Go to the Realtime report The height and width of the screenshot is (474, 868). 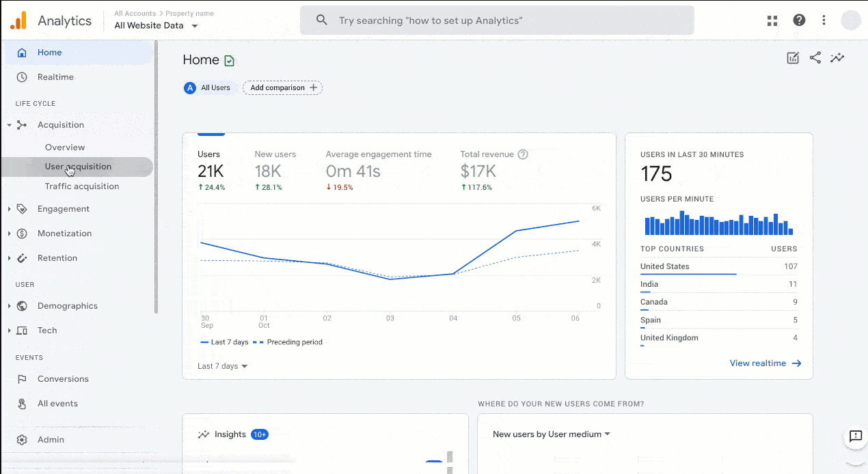(x=55, y=77)
